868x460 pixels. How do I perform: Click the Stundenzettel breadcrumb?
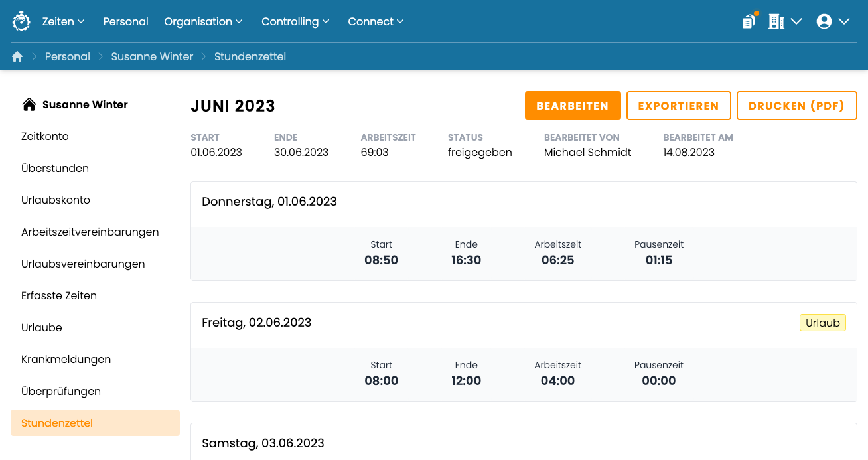click(x=250, y=56)
